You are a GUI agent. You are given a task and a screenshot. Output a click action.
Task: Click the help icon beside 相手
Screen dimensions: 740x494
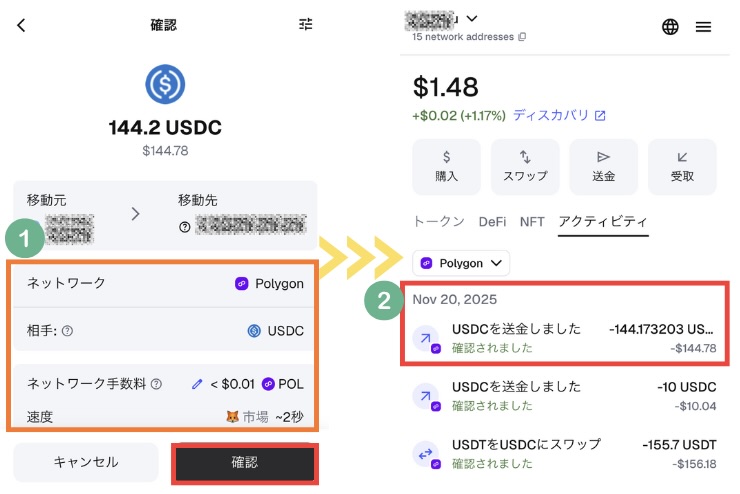67,331
